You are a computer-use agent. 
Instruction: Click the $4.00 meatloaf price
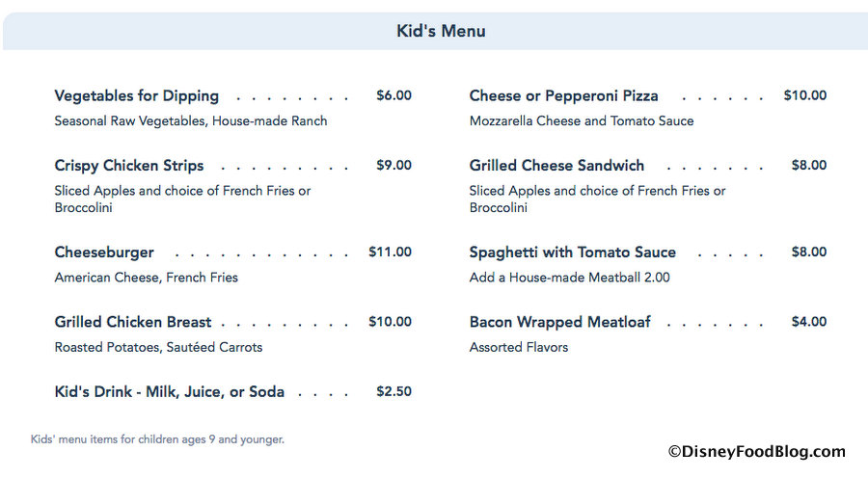click(x=808, y=321)
